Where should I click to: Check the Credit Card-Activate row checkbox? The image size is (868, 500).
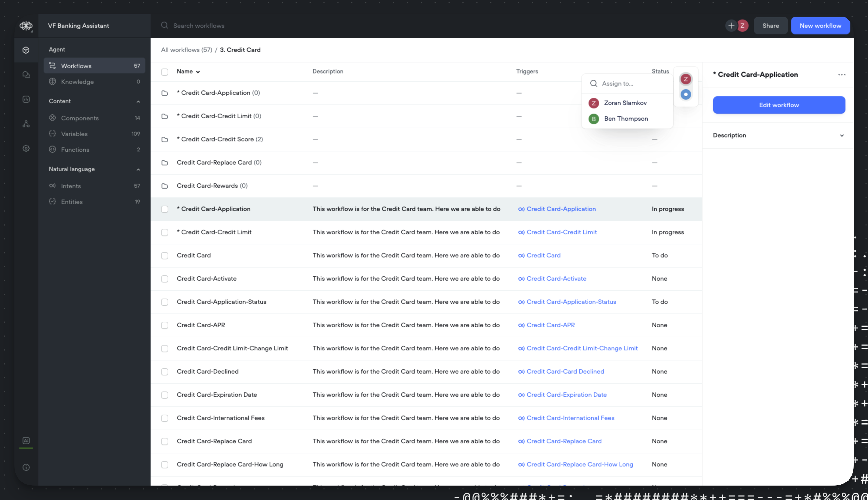pyautogui.click(x=165, y=279)
